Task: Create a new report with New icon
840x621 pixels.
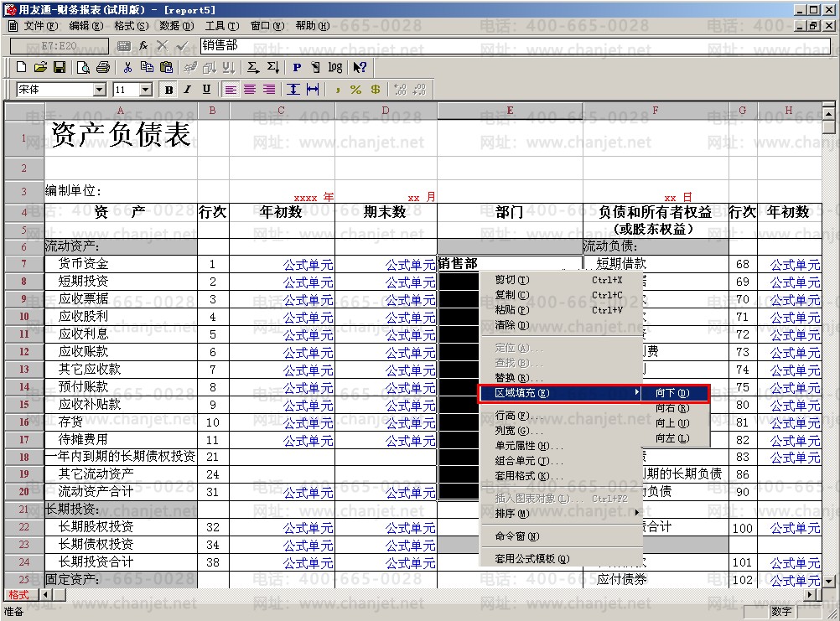Action: (x=21, y=67)
